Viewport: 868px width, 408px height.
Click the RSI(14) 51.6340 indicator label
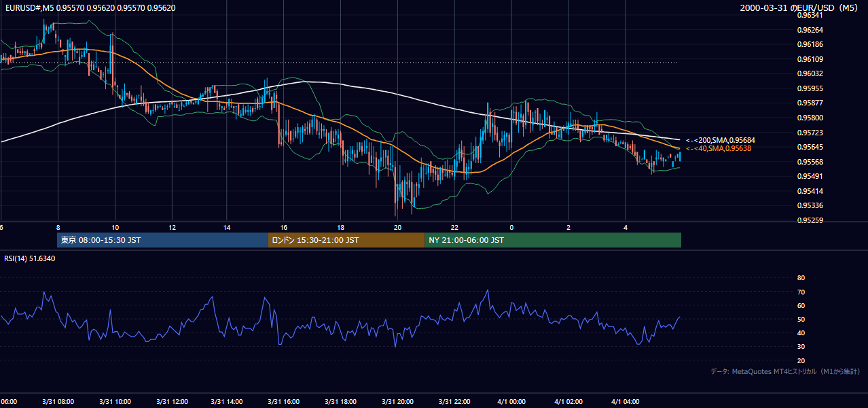(29, 258)
